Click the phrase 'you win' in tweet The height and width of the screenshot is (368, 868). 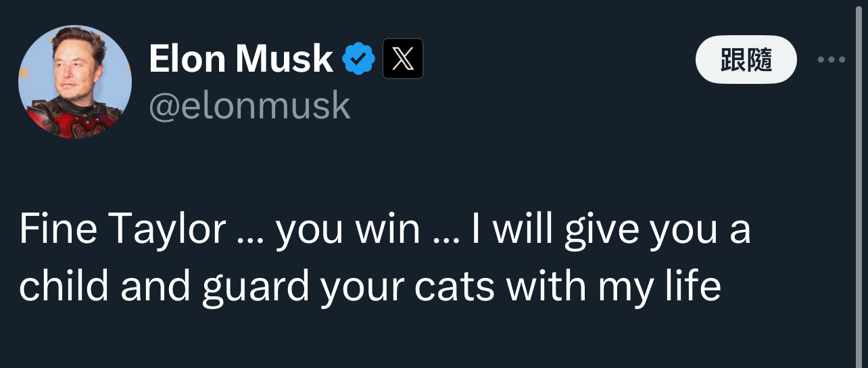click(347, 231)
